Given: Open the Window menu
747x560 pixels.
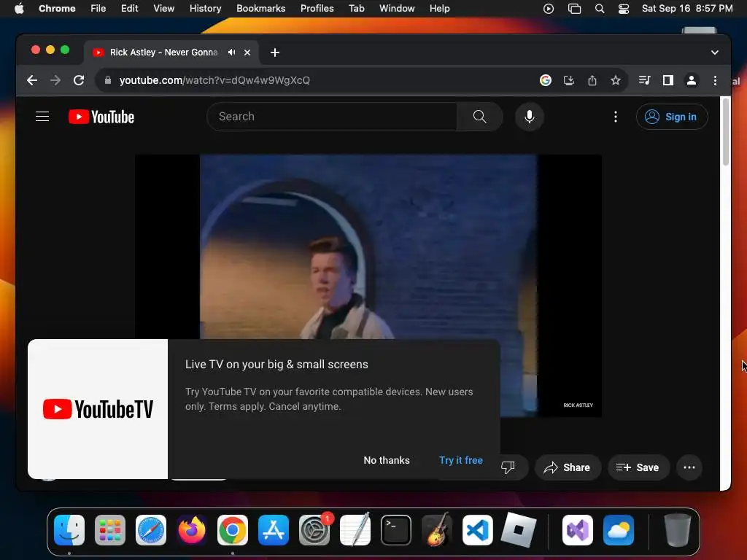Looking at the screenshot, I should 397,9.
